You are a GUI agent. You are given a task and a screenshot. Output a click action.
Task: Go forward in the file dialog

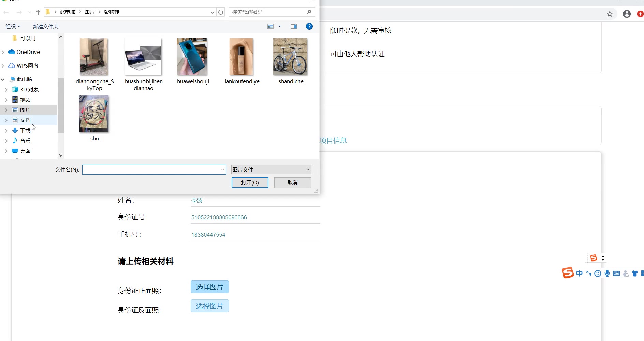point(19,12)
